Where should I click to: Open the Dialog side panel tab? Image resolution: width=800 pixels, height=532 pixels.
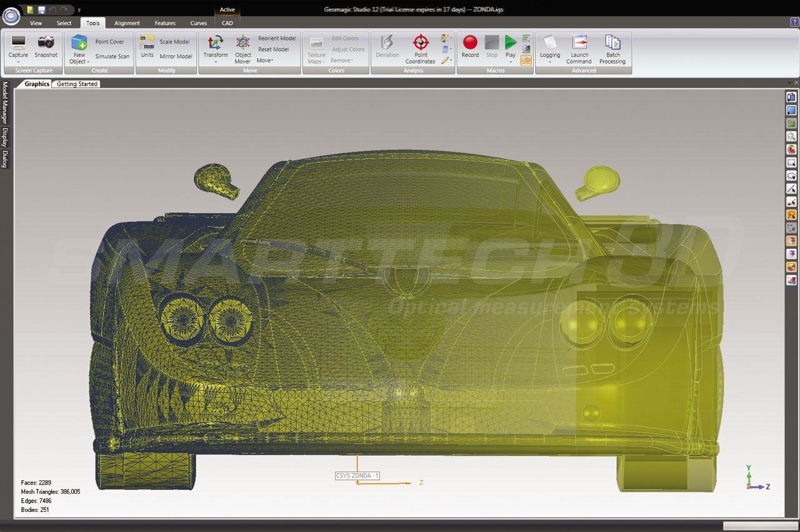5,159
